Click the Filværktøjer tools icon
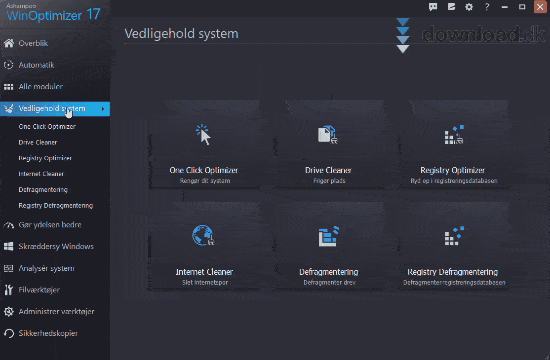This screenshot has height=360, width=550. (9, 290)
